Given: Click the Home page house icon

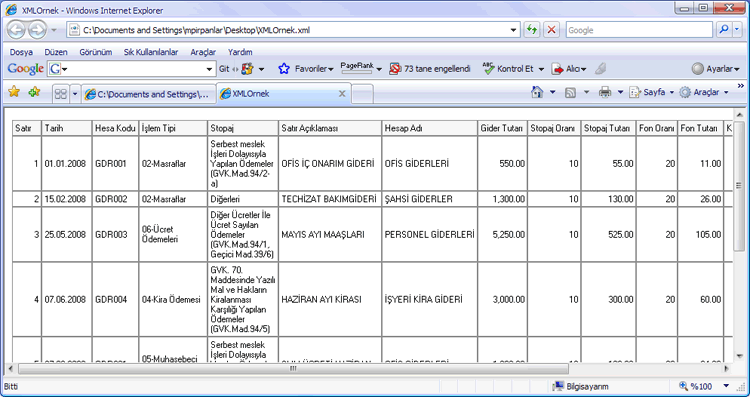Looking at the screenshot, I should click(537, 92).
